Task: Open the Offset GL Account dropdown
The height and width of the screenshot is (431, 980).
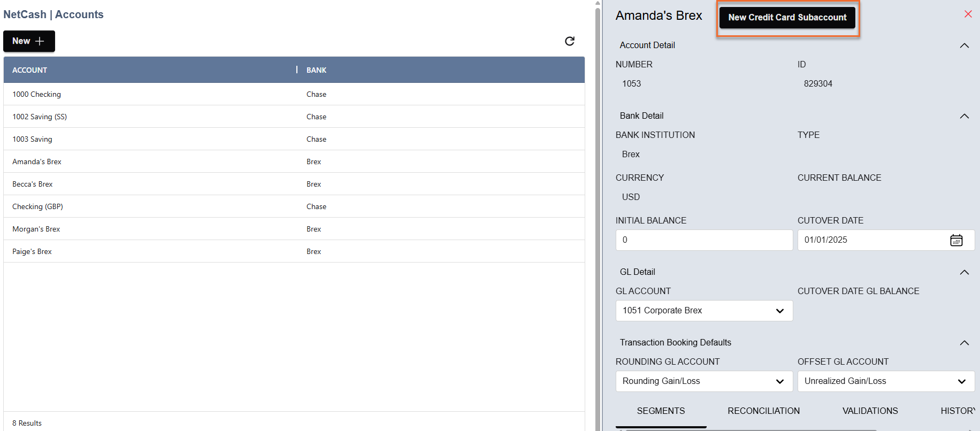Action: [885, 381]
